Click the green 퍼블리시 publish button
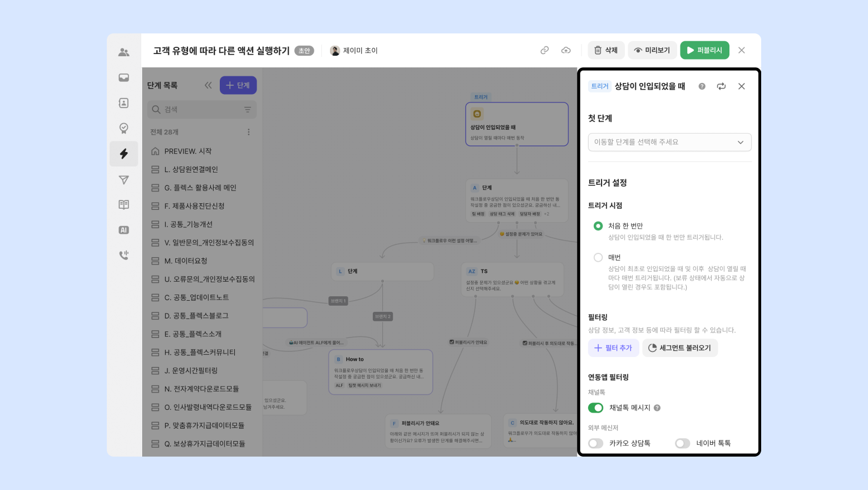 (x=704, y=50)
